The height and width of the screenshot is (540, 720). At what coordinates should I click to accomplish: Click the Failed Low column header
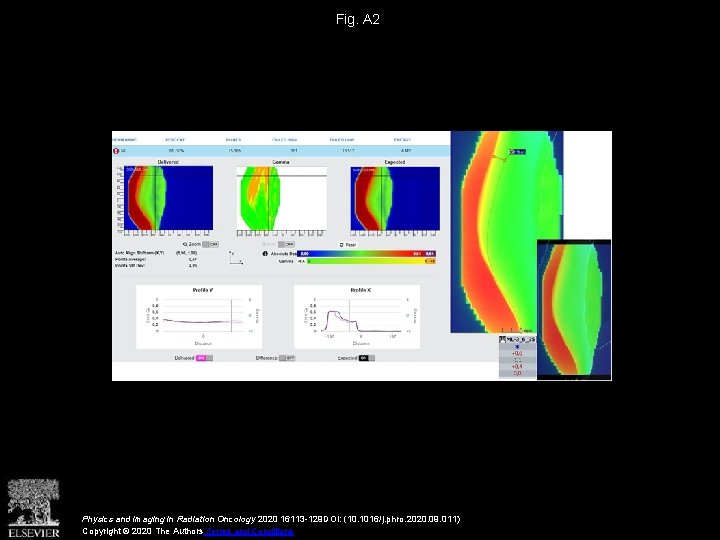point(342,140)
